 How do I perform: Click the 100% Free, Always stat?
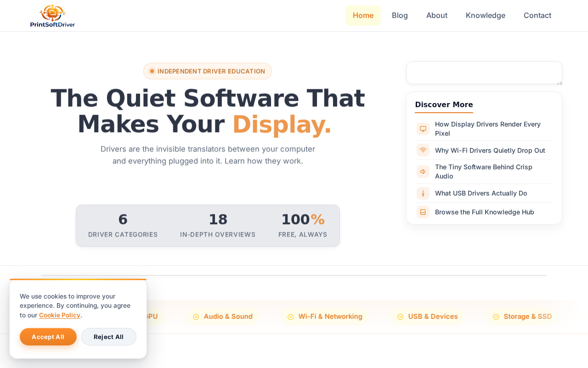point(303,225)
